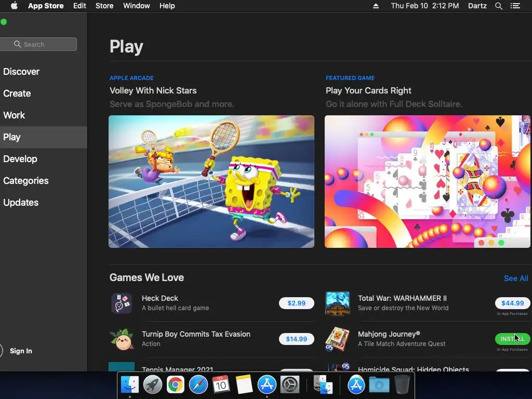The image size is (532, 399).
Task: Buy Total War WARHAMMER II for $44.99
Action: [x=512, y=303]
